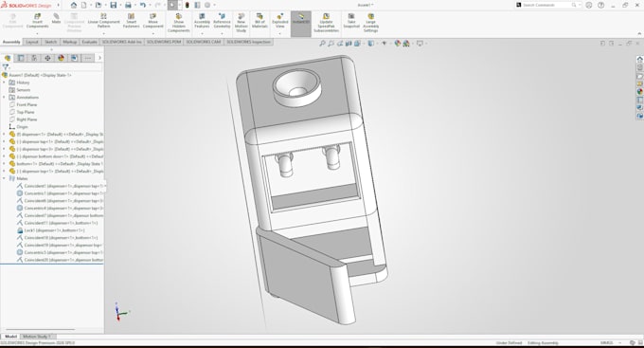Viewport: 644px width, 348px height.
Task: Select the Move Component tool
Action: coord(152,21)
